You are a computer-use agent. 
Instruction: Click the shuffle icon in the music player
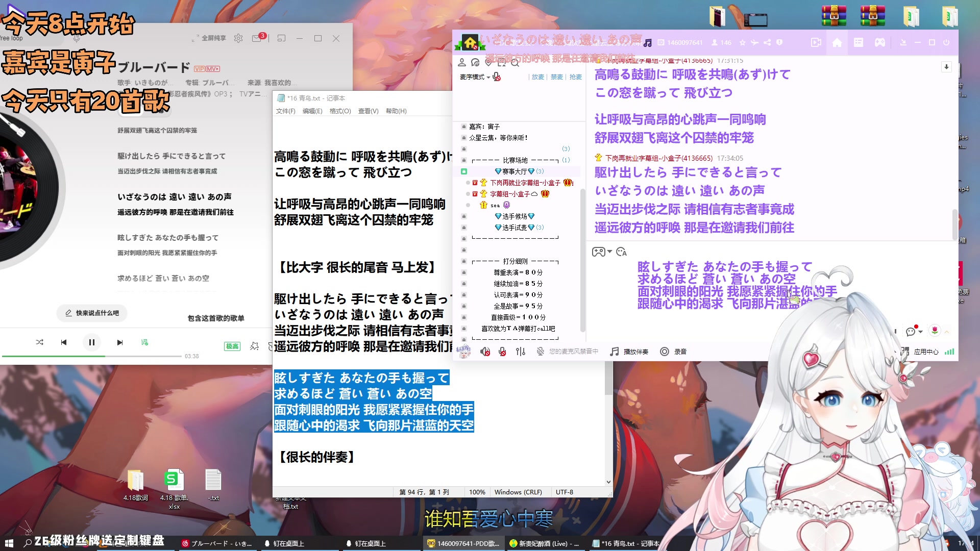click(x=40, y=342)
